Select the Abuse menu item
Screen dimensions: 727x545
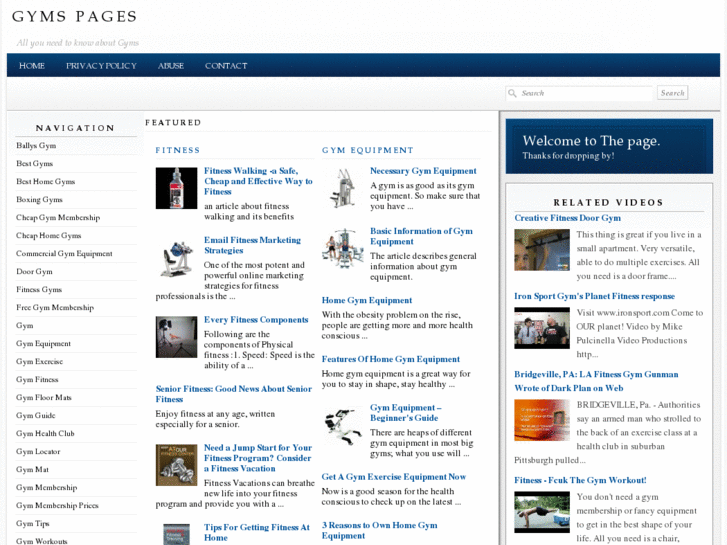pos(171,66)
